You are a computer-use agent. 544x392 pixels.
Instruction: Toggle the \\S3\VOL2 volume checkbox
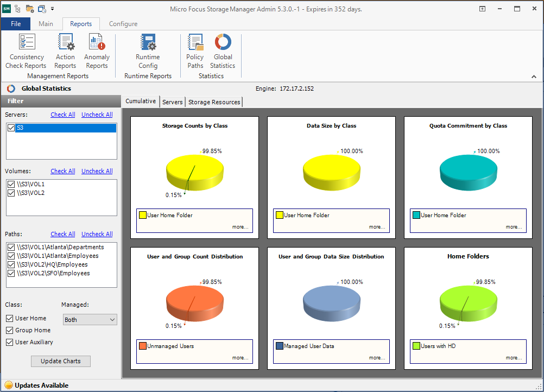tap(11, 193)
